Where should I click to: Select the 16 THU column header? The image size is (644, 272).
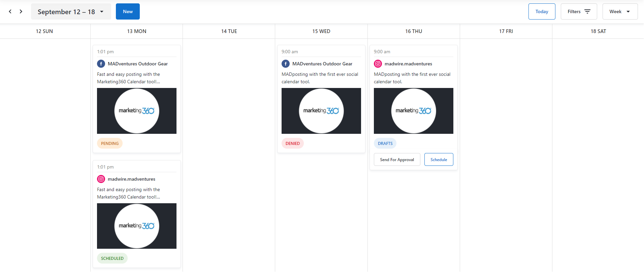click(x=414, y=31)
